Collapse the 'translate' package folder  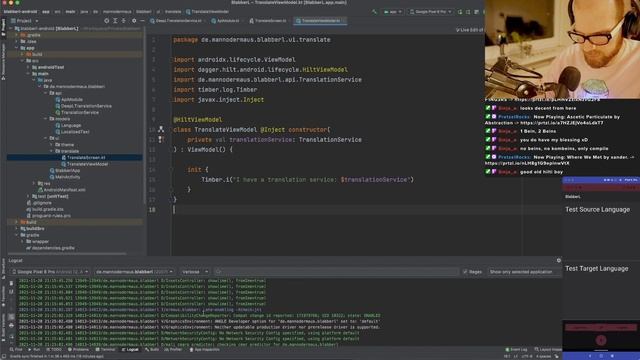51,151
